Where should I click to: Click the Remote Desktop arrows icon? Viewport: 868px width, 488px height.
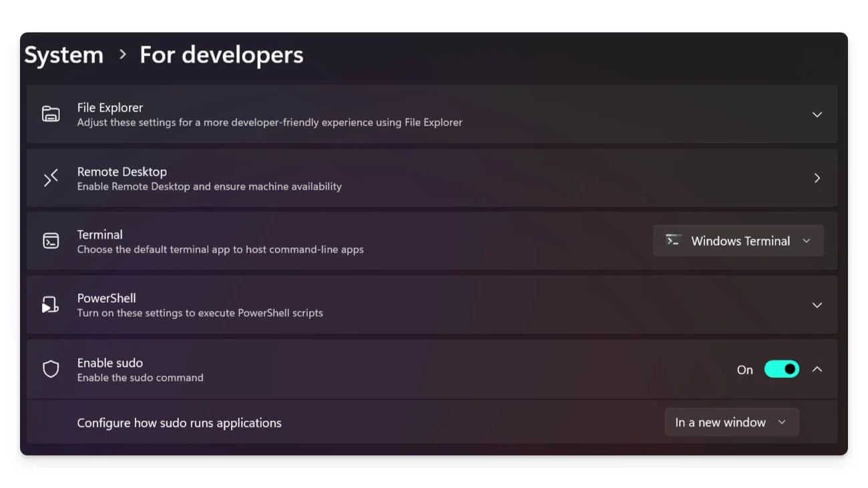51,178
